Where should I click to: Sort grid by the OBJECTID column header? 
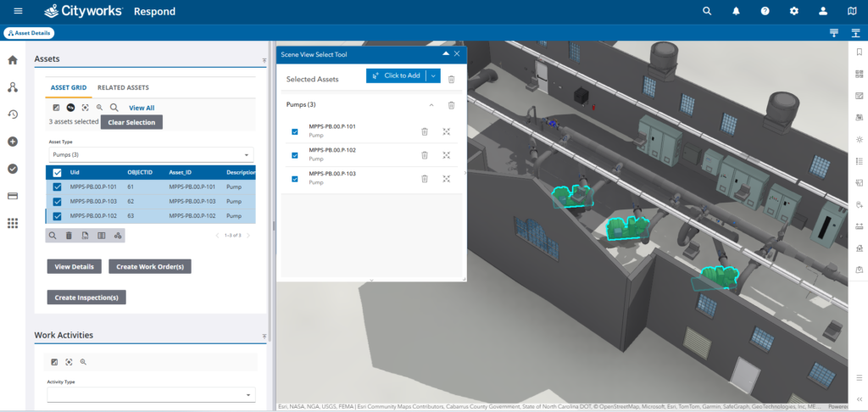140,172
